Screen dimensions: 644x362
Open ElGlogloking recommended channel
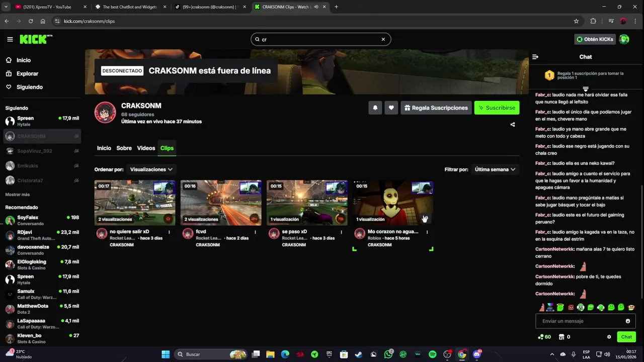(x=42, y=264)
